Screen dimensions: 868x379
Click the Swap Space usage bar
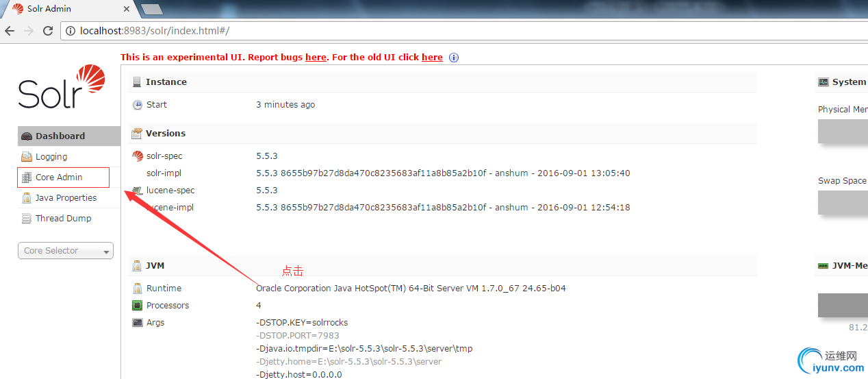coord(843,203)
